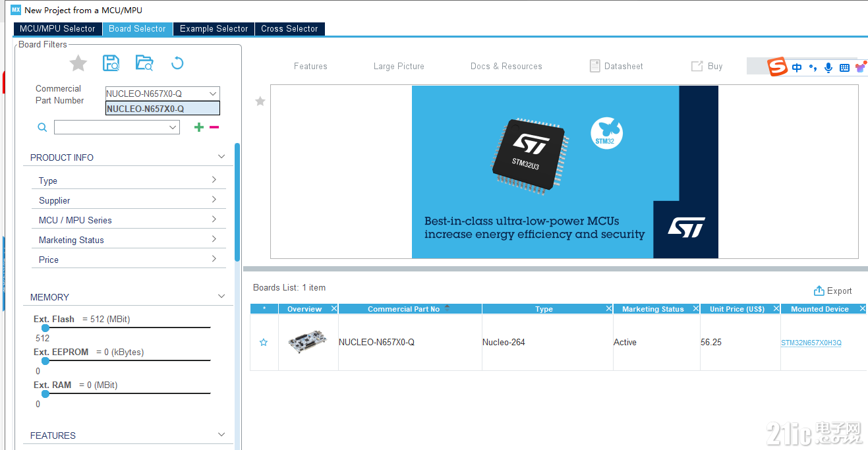Reset all board filters with the circular arrow icon

177,63
